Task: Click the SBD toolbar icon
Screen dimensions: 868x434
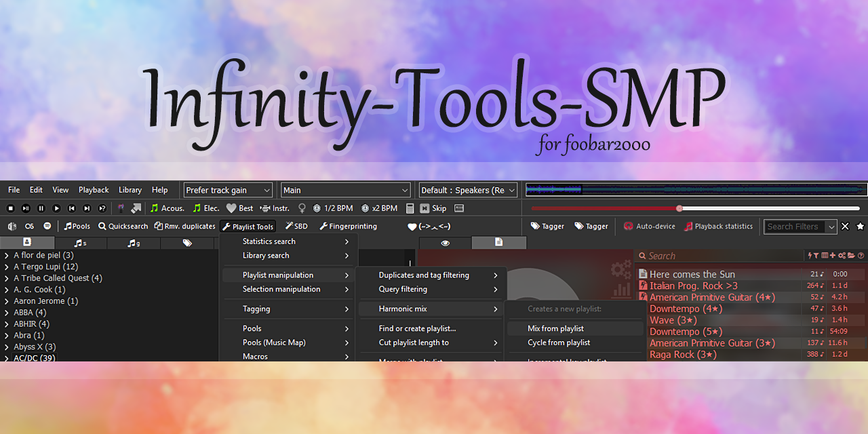Action: [297, 226]
